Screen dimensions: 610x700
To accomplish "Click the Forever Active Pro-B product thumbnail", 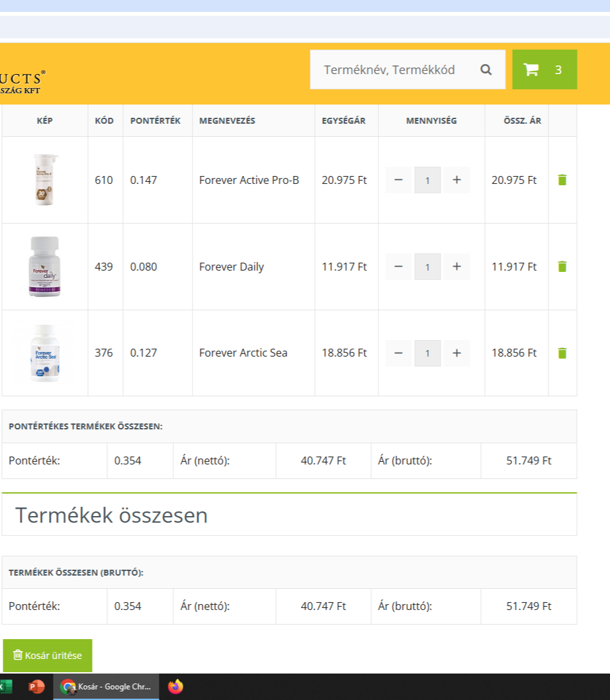I will (44, 180).
